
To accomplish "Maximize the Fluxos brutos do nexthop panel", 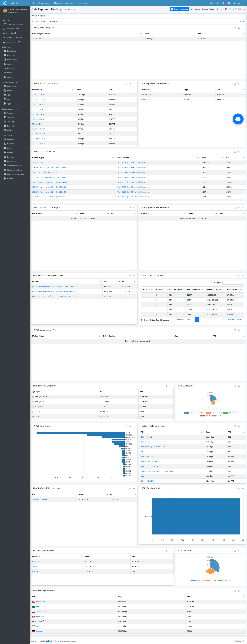I will click(x=235, y=276).
